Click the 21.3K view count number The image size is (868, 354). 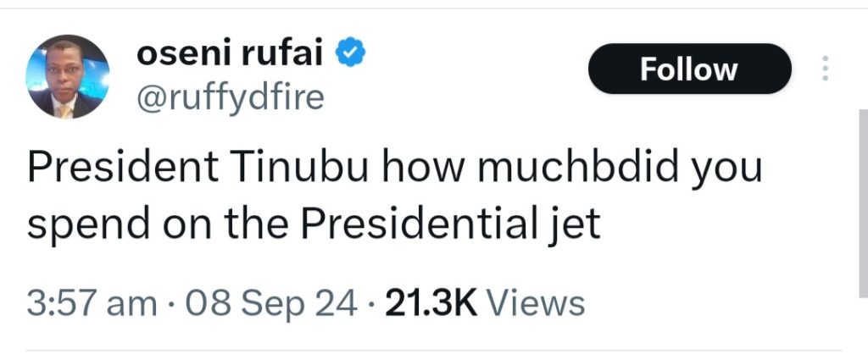tap(431, 302)
